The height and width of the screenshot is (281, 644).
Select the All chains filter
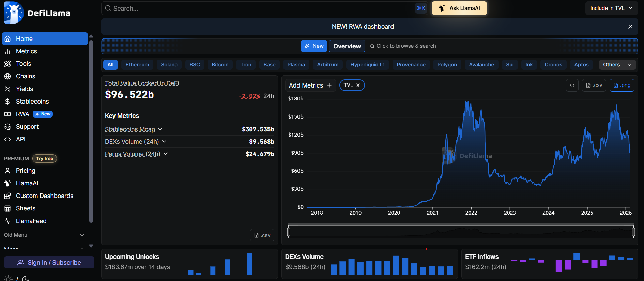pos(110,65)
